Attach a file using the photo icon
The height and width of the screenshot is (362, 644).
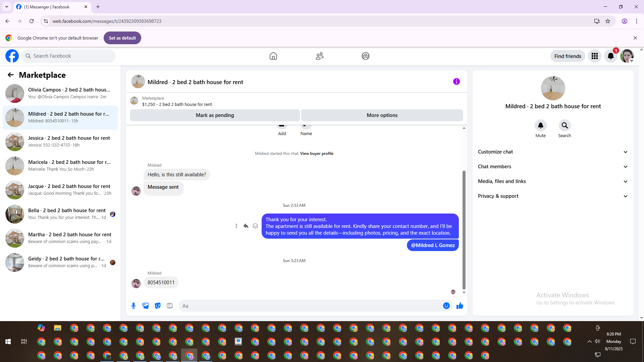tap(146, 306)
